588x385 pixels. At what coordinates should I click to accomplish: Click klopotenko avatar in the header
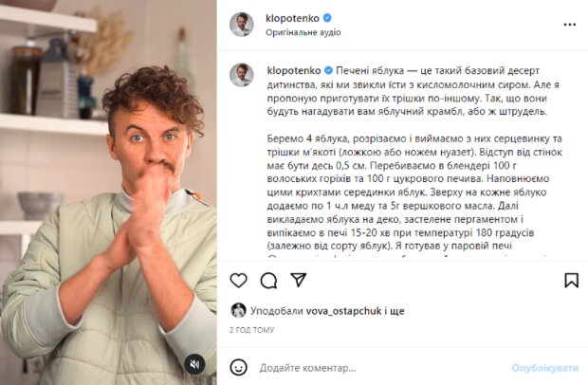242,25
